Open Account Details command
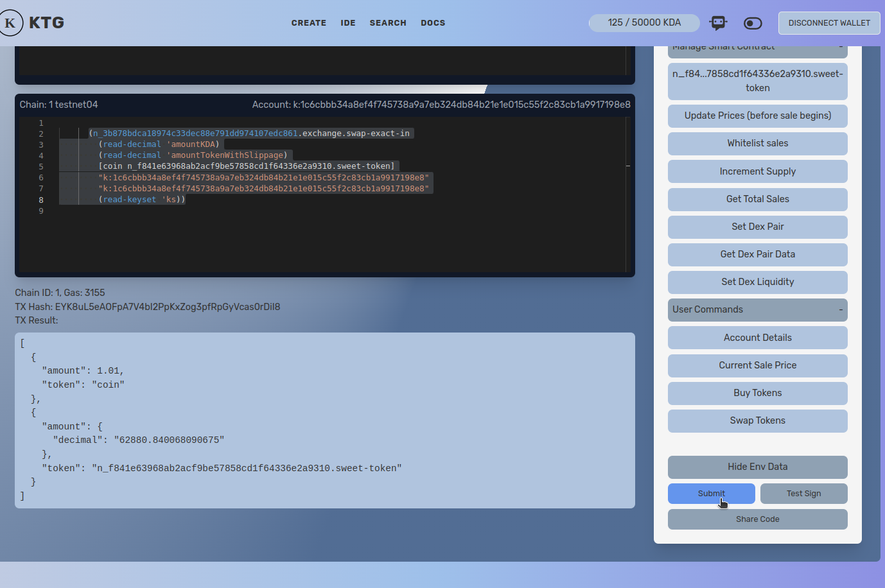The height and width of the screenshot is (588, 885). pos(758,338)
